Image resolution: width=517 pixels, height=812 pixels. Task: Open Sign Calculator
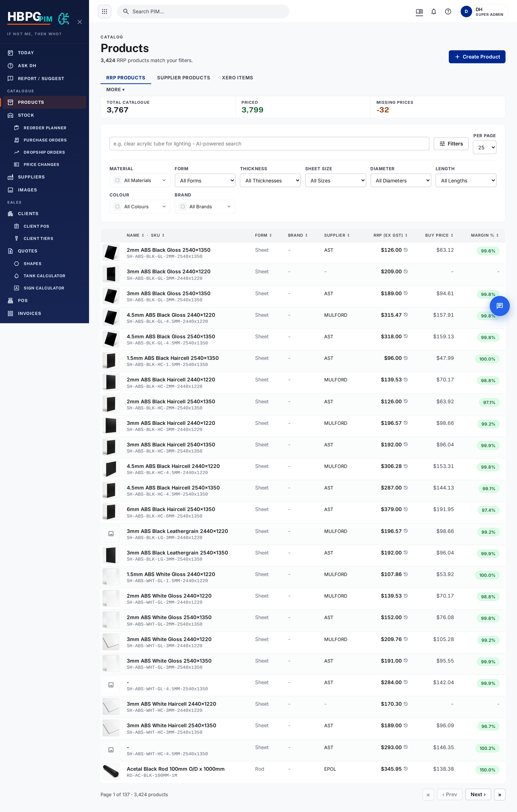[45, 288]
